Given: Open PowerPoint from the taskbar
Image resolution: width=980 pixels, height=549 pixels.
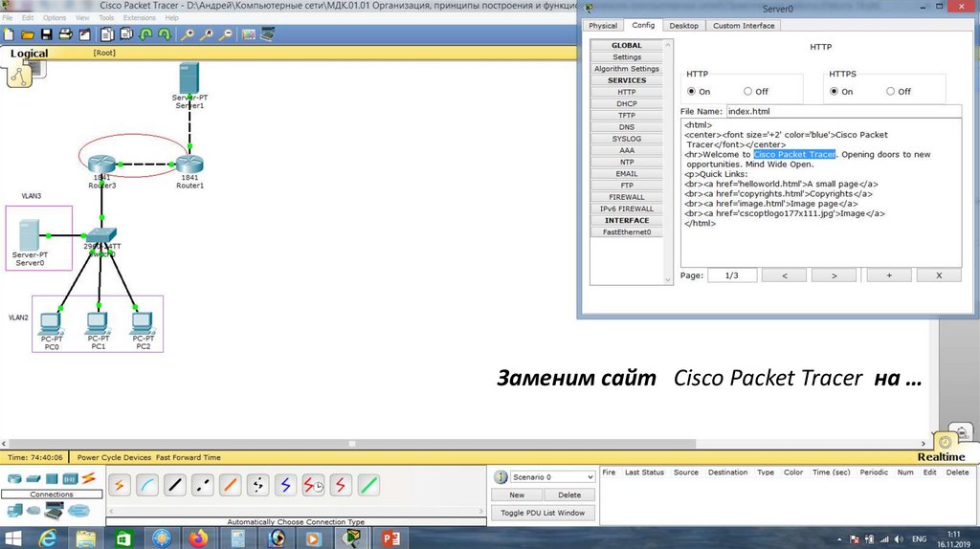Looking at the screenshot, I should (390, 538).
